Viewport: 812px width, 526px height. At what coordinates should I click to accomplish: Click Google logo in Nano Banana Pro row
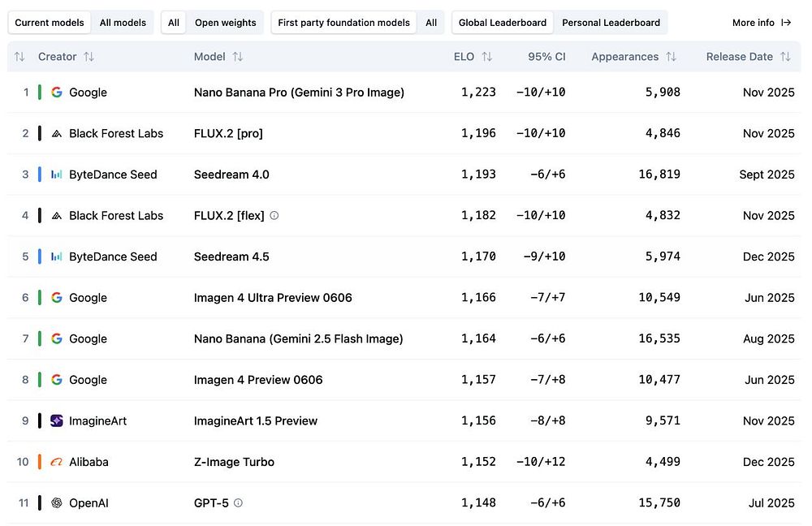(57, 93)
